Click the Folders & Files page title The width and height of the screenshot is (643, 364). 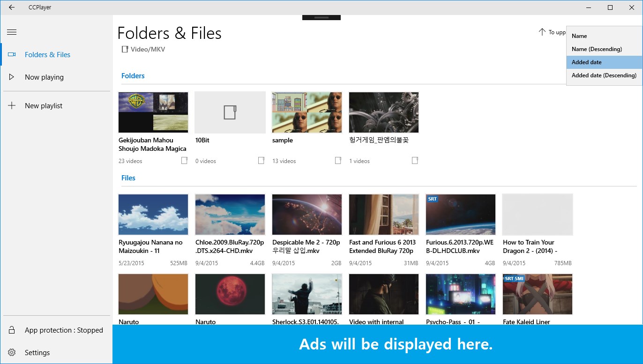(x=169, y=33)
